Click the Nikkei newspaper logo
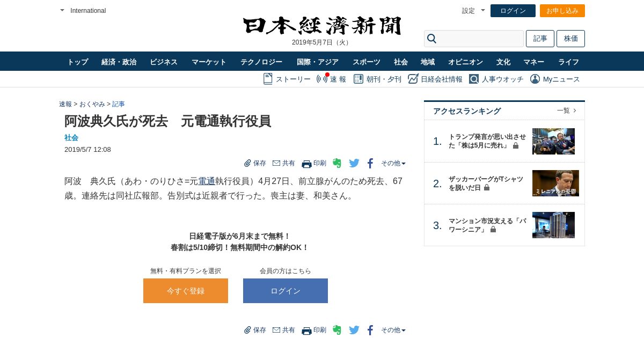Image resolution: width=644 pixels, height=338 pixels. point(322,26)
